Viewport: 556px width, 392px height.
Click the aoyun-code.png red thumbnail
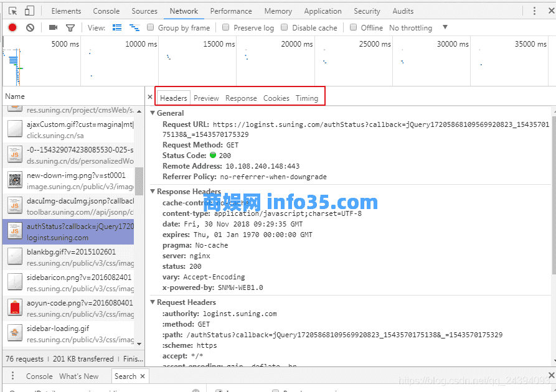pyautogui.click(x=15, y=308)
